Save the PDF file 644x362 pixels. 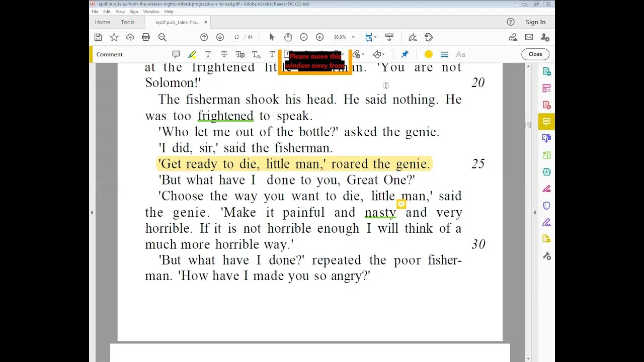98,37
